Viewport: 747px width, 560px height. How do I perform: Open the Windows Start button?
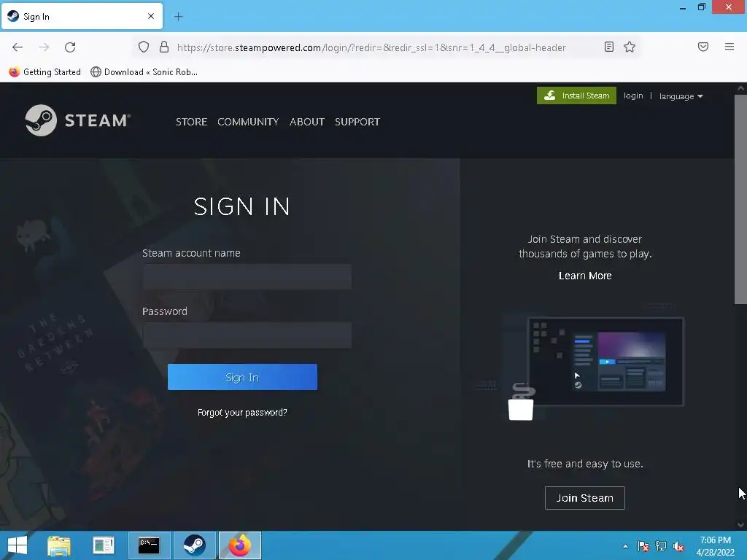coord(18,545)
